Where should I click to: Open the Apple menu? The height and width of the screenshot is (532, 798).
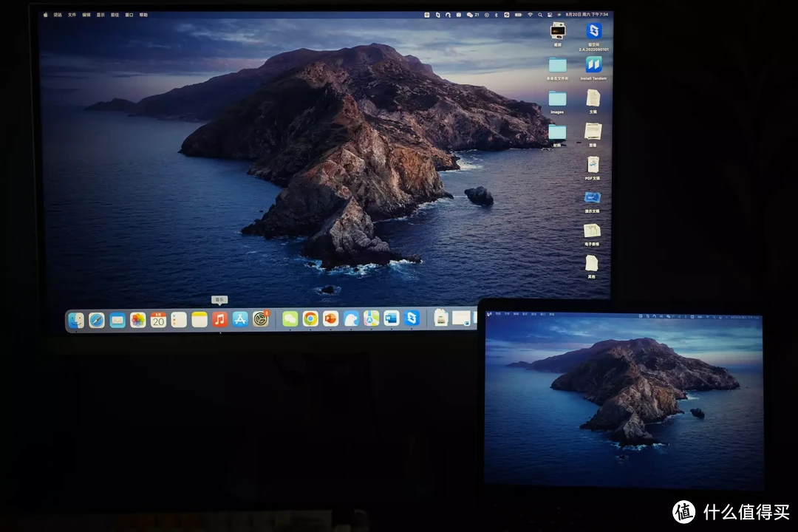[45, 15]
